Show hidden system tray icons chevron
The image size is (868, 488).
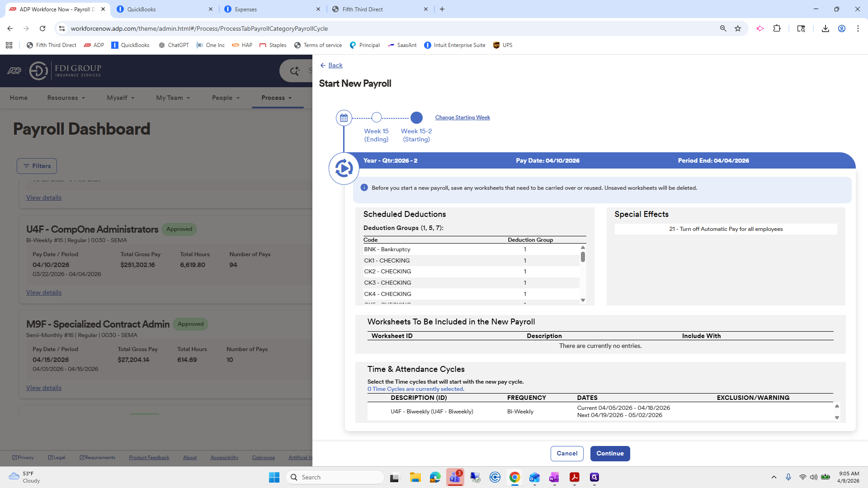(x=774, y=477)
